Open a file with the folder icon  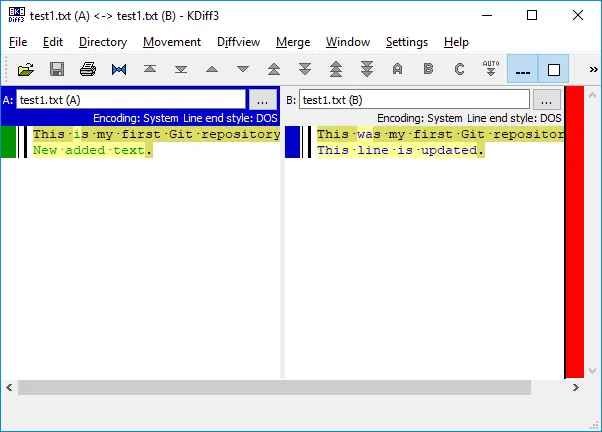point(26,70)
